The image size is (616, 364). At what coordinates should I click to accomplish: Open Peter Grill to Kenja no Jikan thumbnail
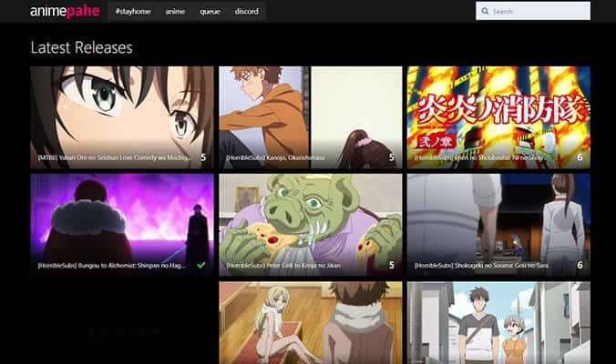pyautogui.click(x=311, y=225)
